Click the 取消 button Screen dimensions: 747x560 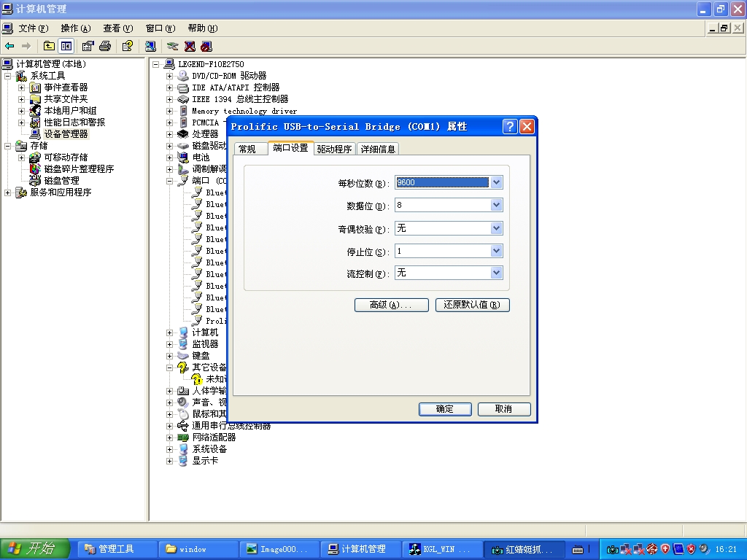[x=504, y=409]
